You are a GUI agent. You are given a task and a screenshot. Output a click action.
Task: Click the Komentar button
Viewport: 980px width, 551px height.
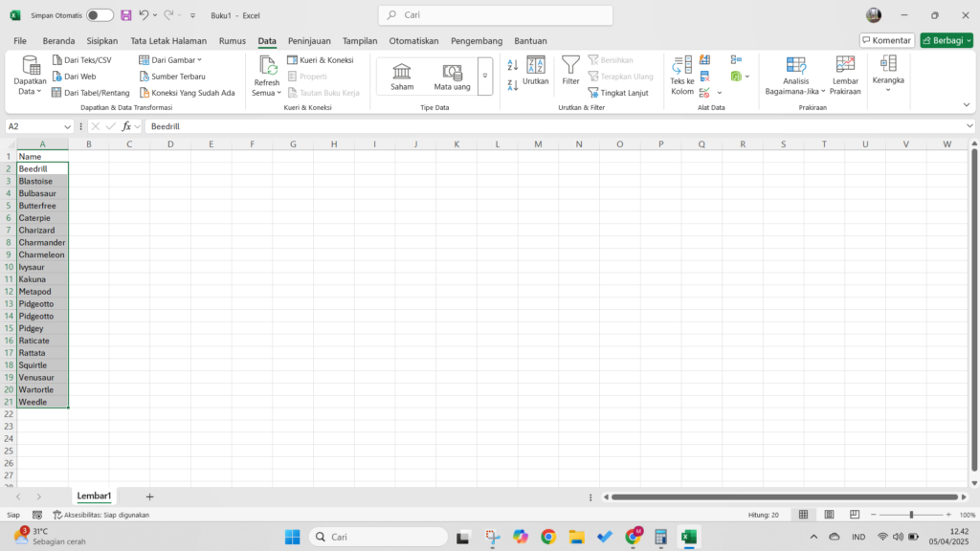887,40
